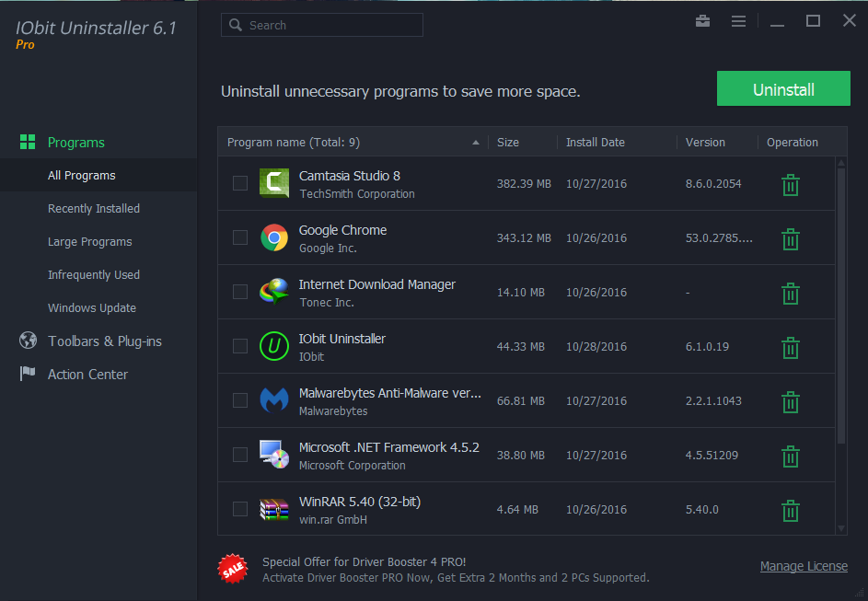Click the scrollbar up arrow
The height and width of the screenshot is (601, 868).
click(841, 163)
